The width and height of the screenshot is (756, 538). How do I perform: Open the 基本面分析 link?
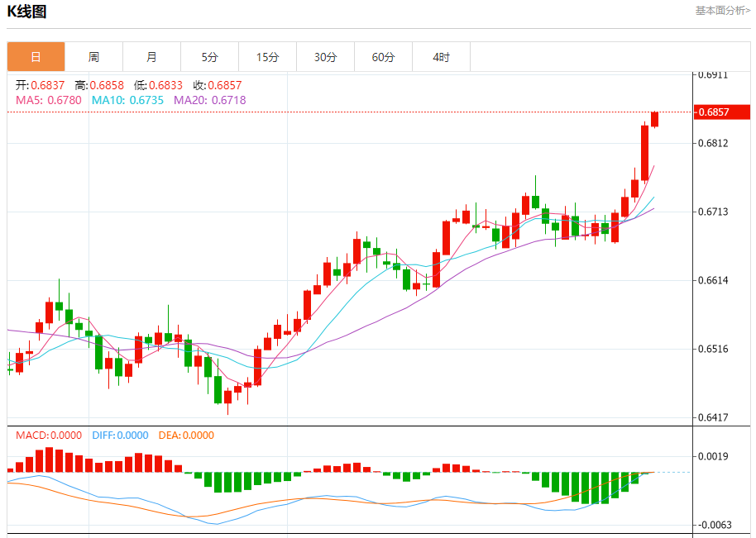[x=722, y=11]
